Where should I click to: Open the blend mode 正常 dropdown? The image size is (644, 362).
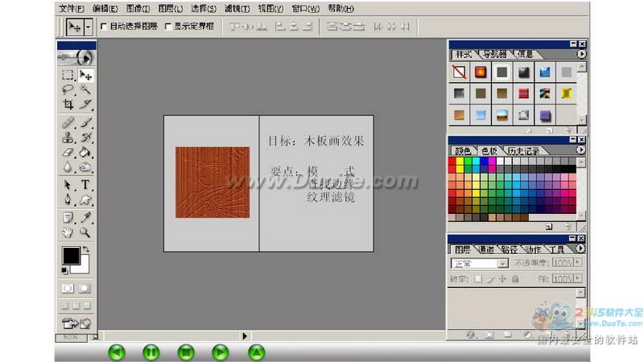point(503,263)
